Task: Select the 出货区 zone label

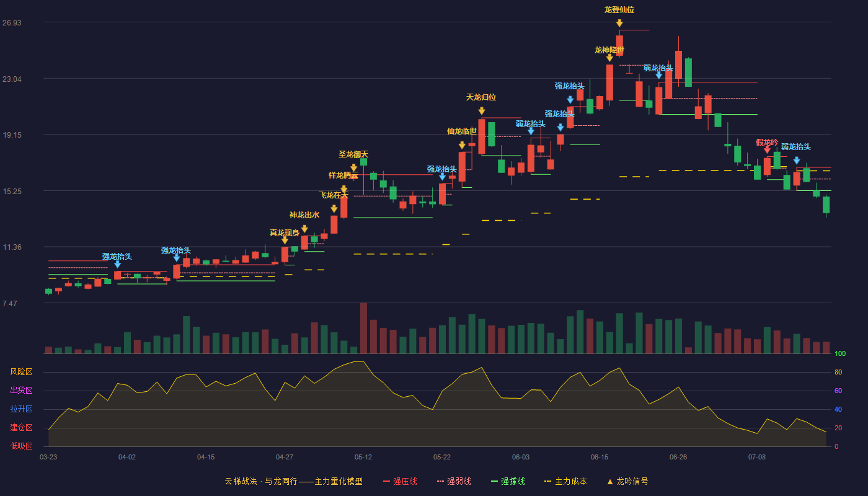Action: [22, 391]
